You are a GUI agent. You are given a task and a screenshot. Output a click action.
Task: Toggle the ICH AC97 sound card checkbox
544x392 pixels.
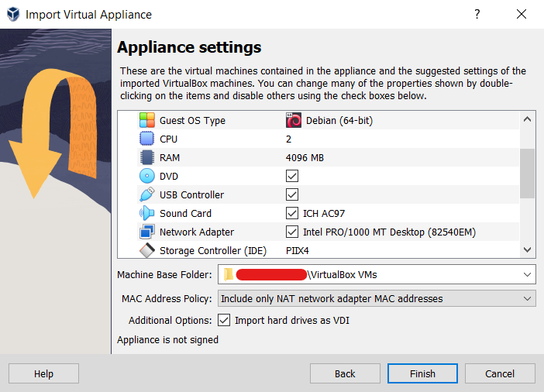point(292,214)
